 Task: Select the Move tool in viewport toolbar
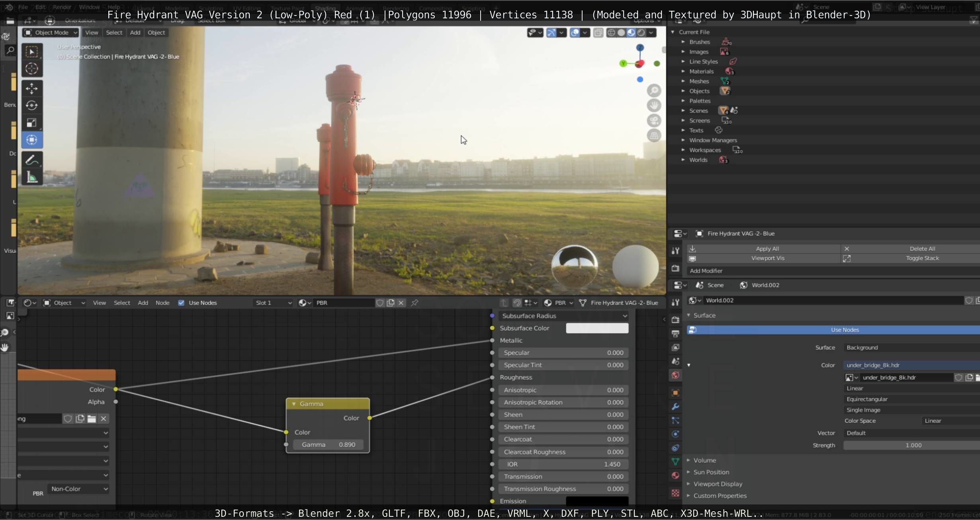click(x=32, y=88)
